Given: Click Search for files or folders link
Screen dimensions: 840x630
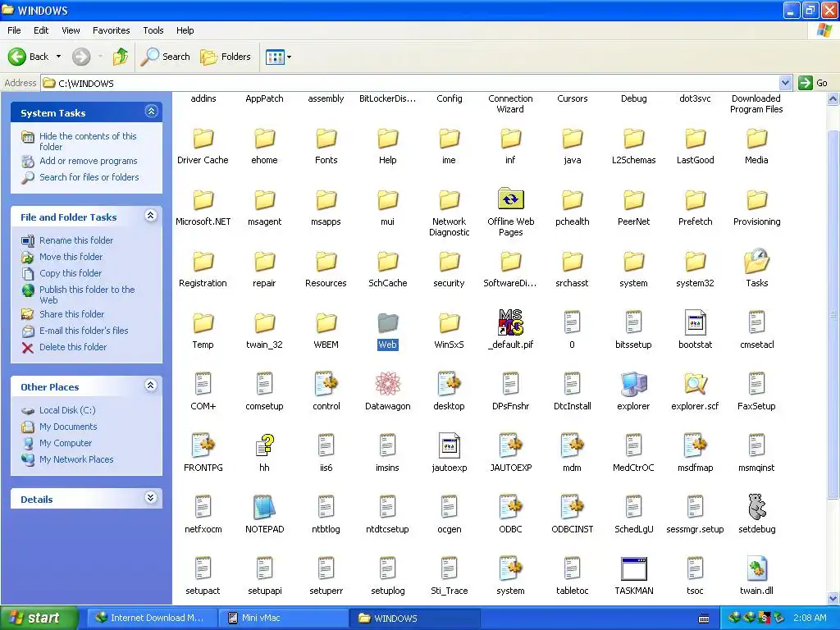Looking at the screenshot, I should click(x=89, y=177).
